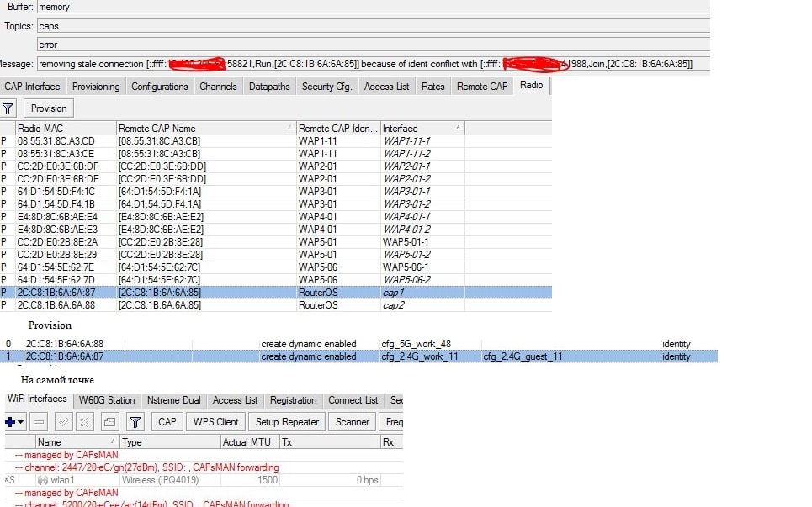Viewport: 812px width, 507px height.
Task: Click the WPS Client button
Action: tap(216, 422)
